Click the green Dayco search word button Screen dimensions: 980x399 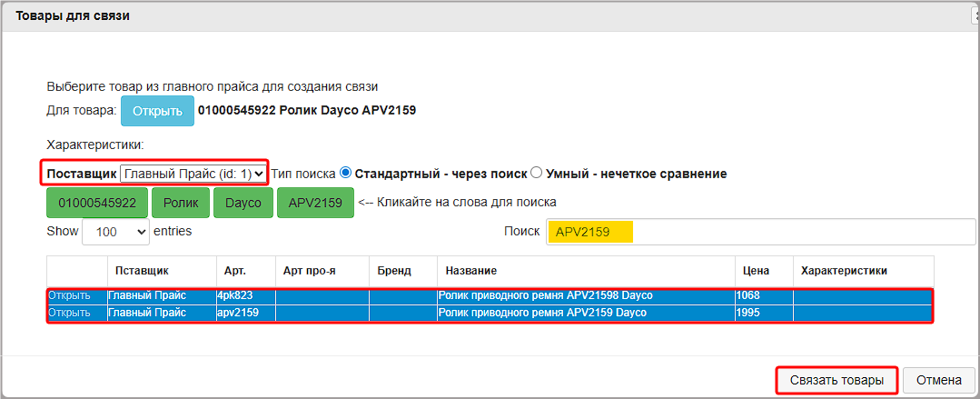tap(243, 203)
